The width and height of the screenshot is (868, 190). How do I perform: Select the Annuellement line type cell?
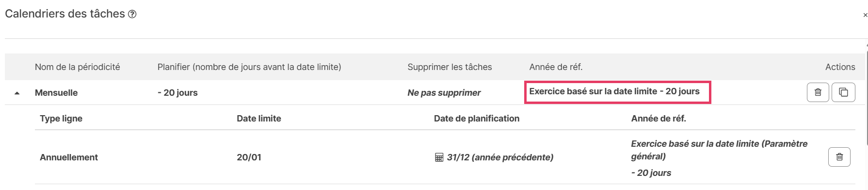click(x=69, y=157)
